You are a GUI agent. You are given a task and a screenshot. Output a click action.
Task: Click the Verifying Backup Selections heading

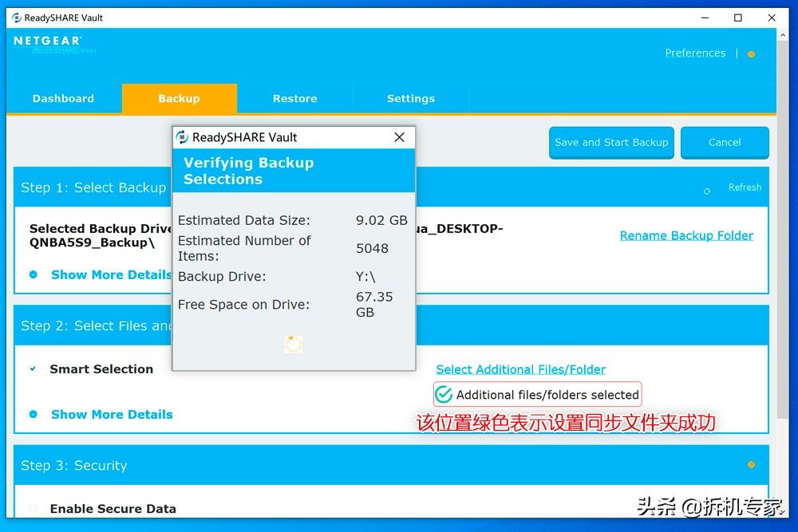[x=248, y=171]
